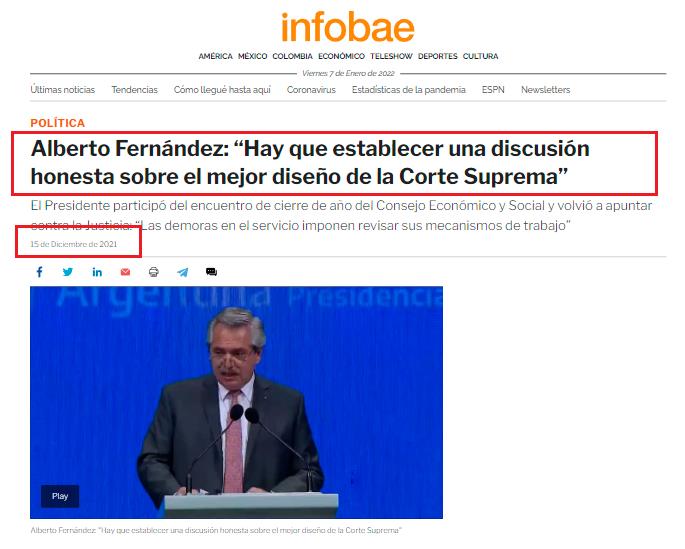Open the Coronavirus link
This screenshot has height=549, width=685.
click(x=311, y=90)
